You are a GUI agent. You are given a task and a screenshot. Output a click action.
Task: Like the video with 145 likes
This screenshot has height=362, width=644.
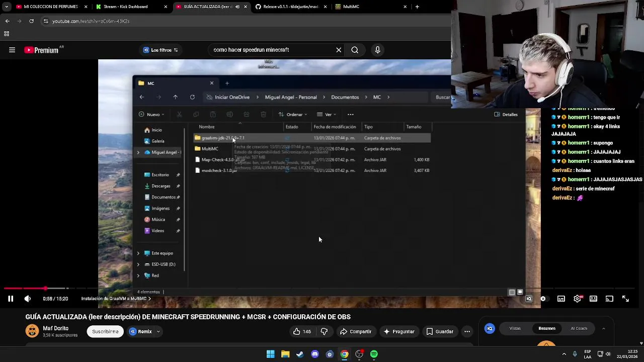302,331
